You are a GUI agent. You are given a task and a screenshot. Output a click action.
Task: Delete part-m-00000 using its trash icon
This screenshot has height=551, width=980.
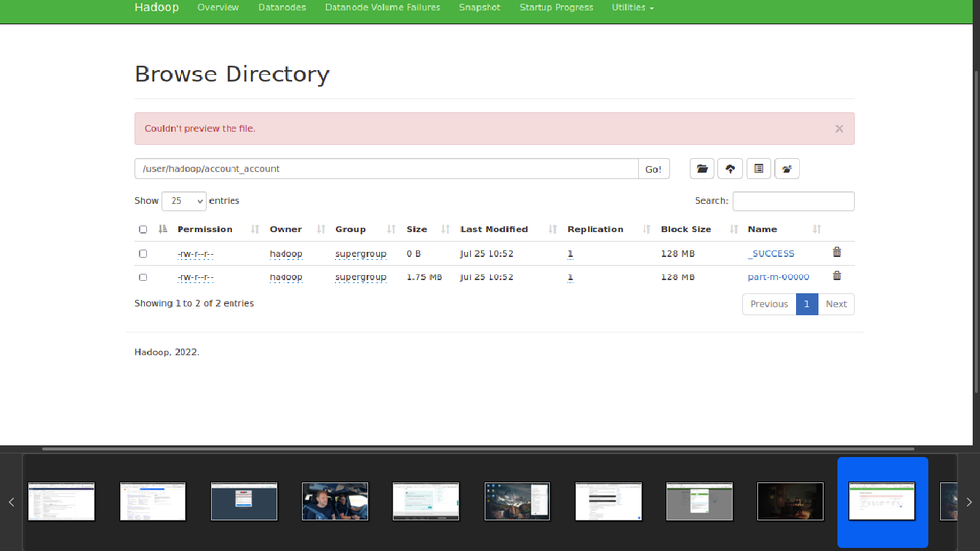point(837,276)
